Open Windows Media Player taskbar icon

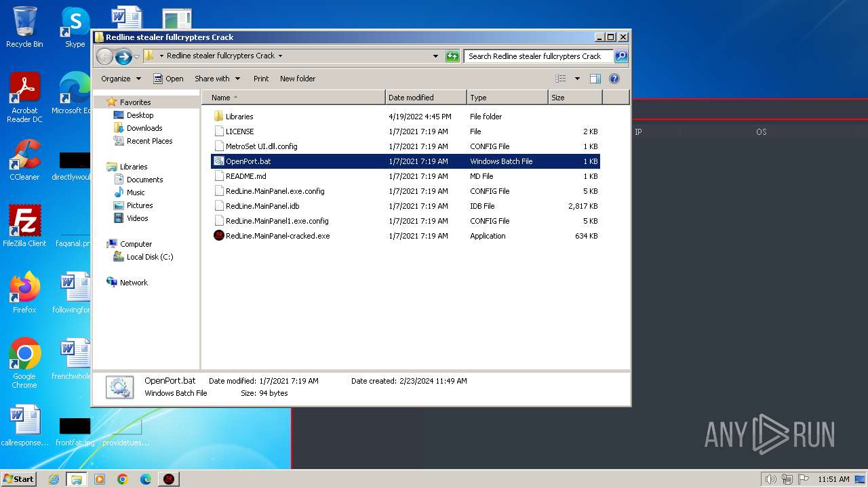point(100,479)
